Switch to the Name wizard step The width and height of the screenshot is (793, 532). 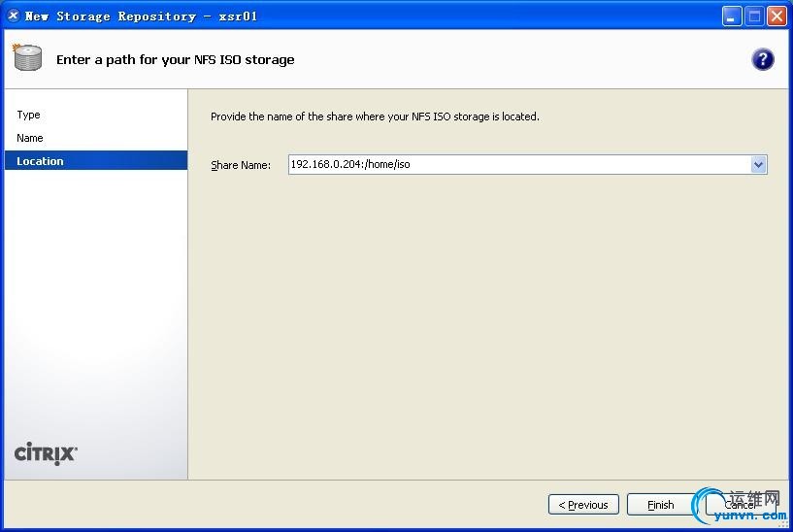[x=30, y=138]
